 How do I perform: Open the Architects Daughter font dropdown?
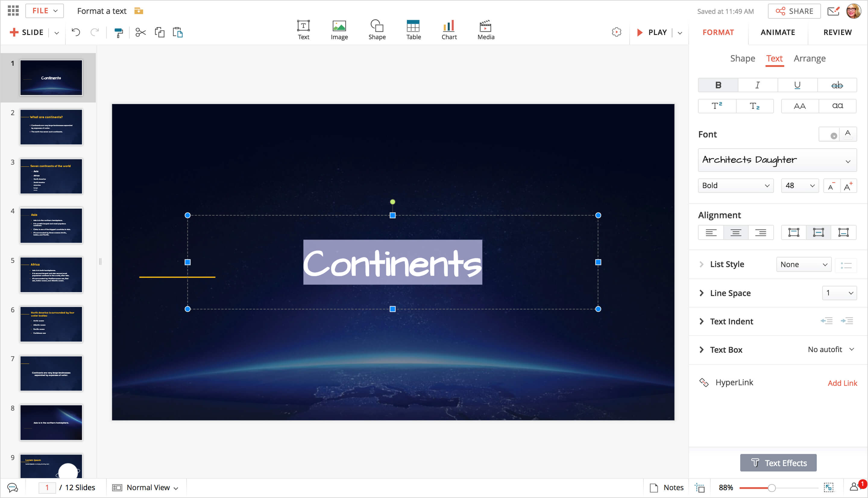(x=777, y=160)
